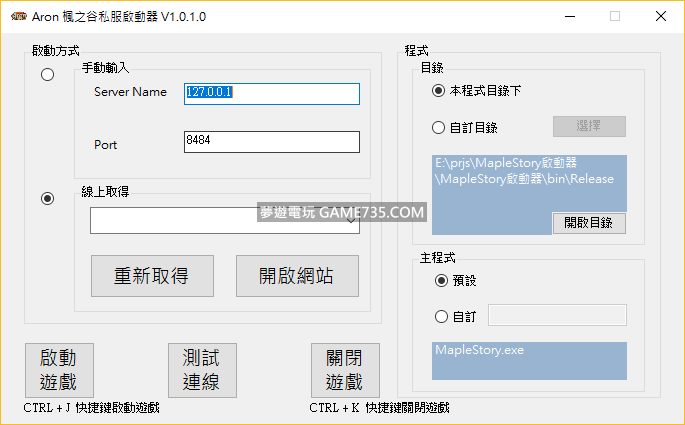Click the 啟動遊戲 button

(59, 370)
